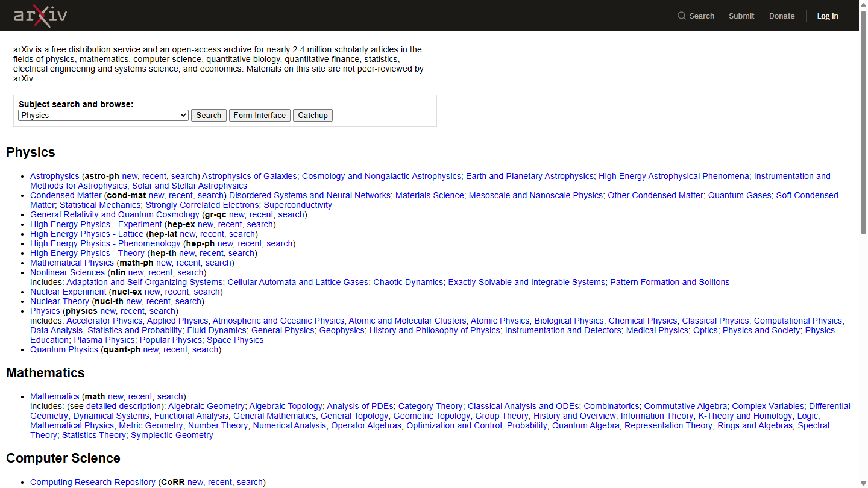Open recent listings for cond-mat
The width and height of the screenshot is (868, 488).
coord(181,195)
